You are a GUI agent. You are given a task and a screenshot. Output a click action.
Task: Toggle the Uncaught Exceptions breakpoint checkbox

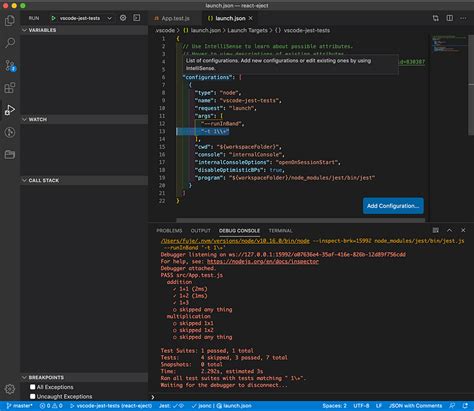33,396
